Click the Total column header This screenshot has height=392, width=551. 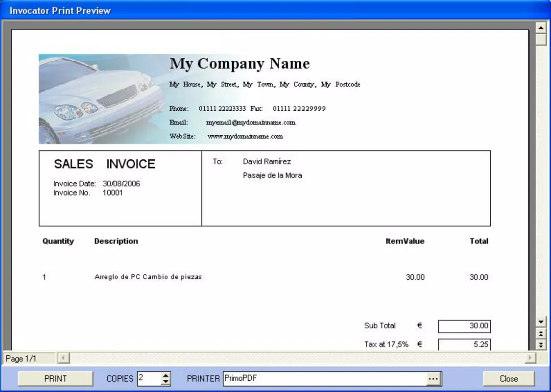[479, 241]
